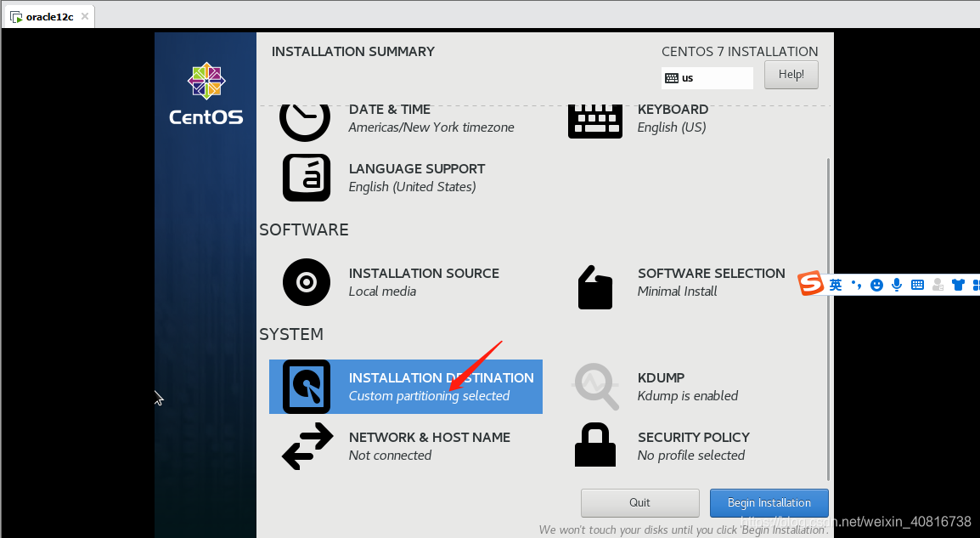This screenshot has height=538, width=980.
Task: Click Americas/New York timezone text
Action: click(x=431, y=127)
